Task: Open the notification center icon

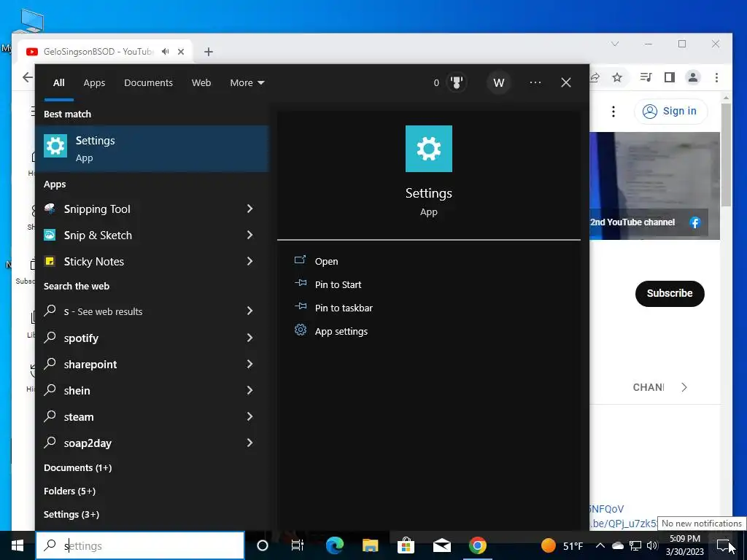Action: point(723,545)
